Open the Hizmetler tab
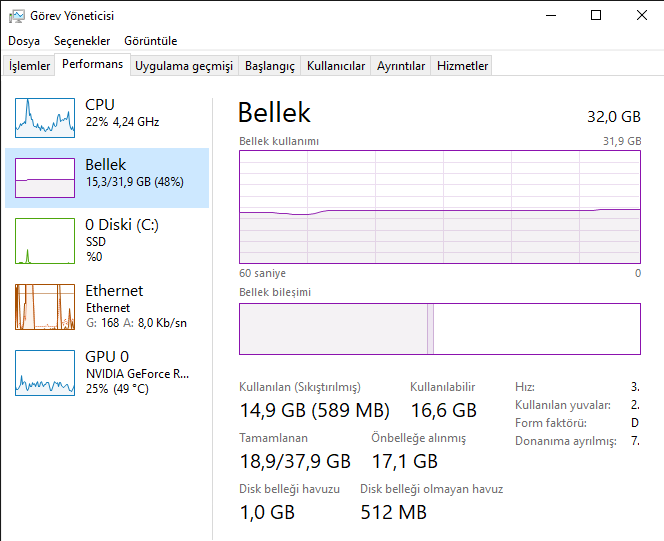 463,66
